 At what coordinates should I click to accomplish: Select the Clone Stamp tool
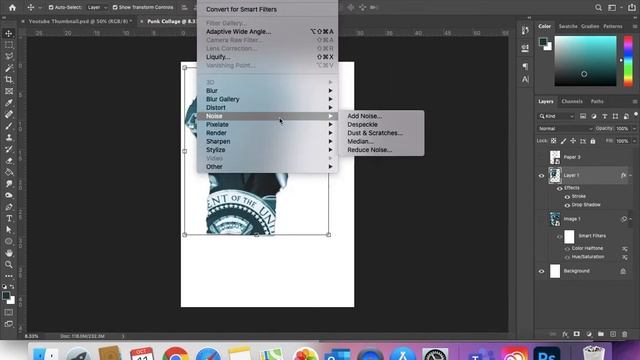tap(9, 137)
